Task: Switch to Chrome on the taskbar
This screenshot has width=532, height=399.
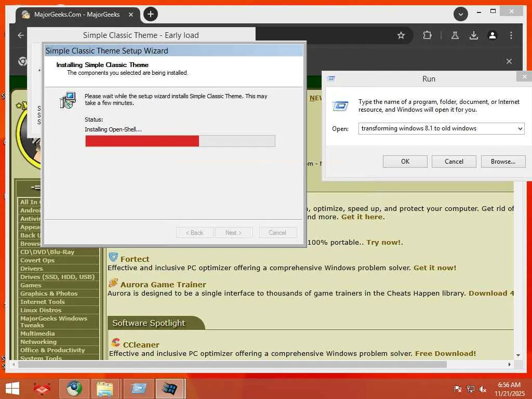Action: pos(74,389)
